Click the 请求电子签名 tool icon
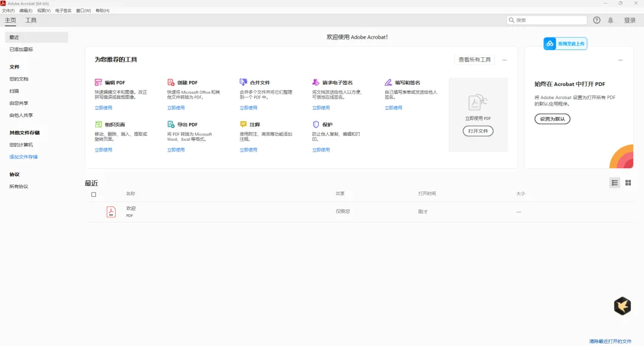644x346 pixels. tap(315, 82)
